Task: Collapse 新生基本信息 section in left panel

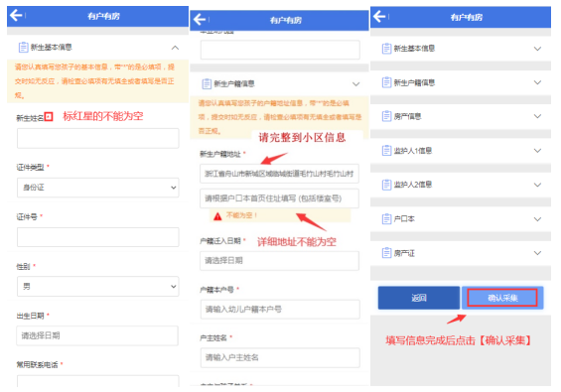Action: [175, 48]
